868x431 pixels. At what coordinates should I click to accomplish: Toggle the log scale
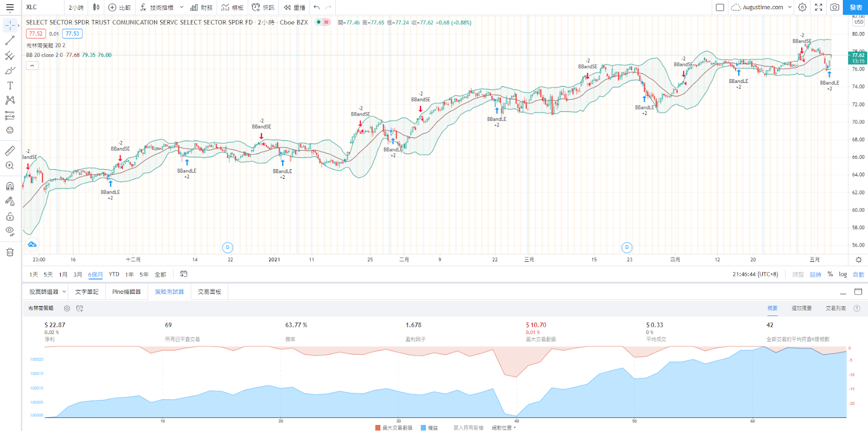point(843,274)
